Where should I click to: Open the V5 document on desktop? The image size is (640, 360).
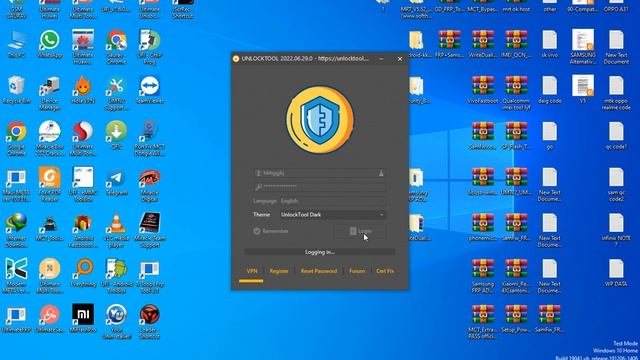[583, 89]
